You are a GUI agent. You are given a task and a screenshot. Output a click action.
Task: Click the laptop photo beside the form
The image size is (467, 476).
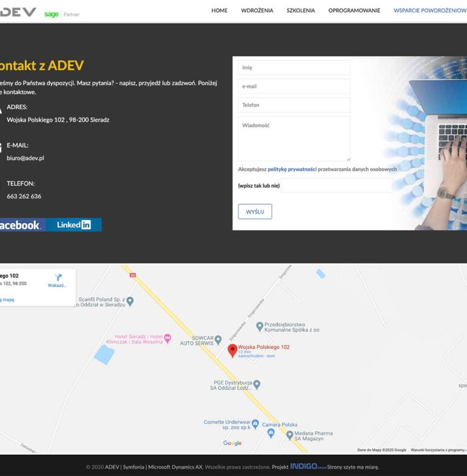pyautogui.click(x=431, y=143)
